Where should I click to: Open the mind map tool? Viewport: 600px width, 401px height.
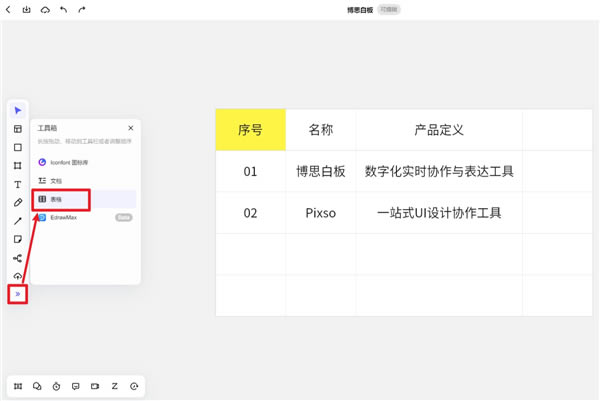coord(17,258)
